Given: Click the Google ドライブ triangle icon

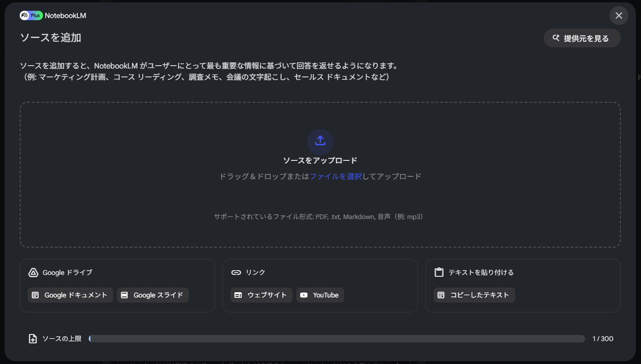Looking at the screenshot, I should 33,273.
